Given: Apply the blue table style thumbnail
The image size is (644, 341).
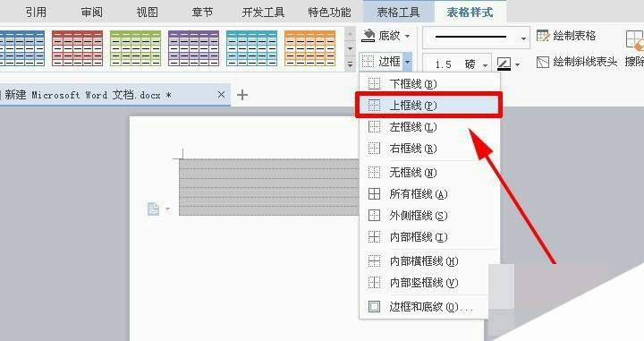Looking at the screenshot, I should tap(22, 48).
